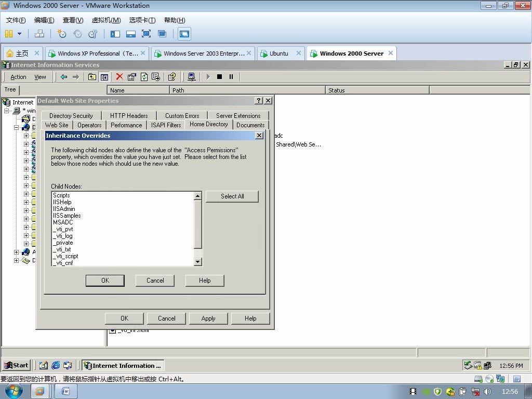Click the Send Ctrl+Alt+Del toolbar icon

[39, 34]
